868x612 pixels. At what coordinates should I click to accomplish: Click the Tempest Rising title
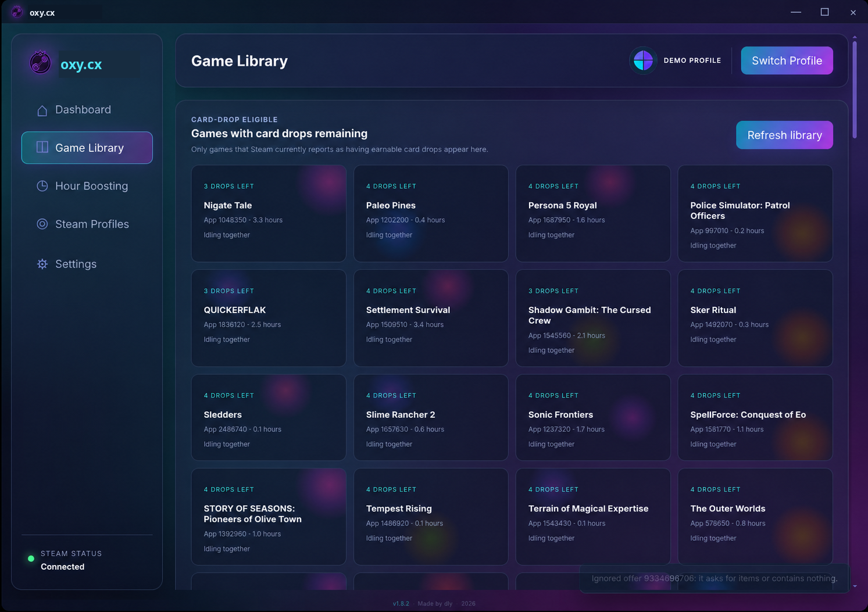pyautogui.click(x=399, y=509)
